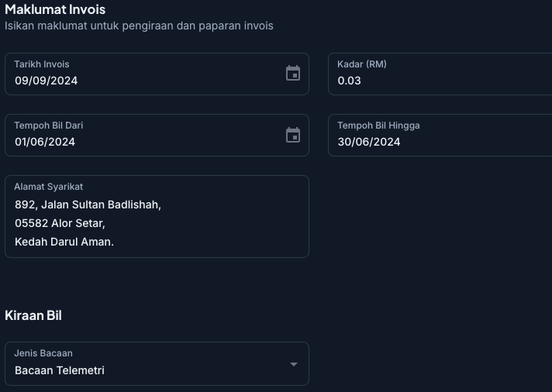Viewport: 552px width, 392px height.
Task: Click the 05582 Alor Setar address line
Action: tap(60, 223)
